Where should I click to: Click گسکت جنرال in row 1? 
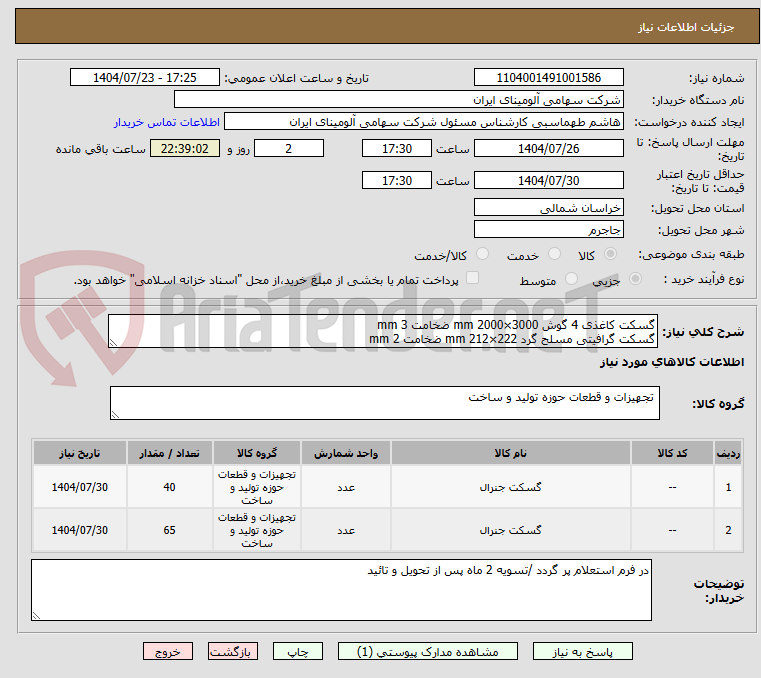pos(511,487)
